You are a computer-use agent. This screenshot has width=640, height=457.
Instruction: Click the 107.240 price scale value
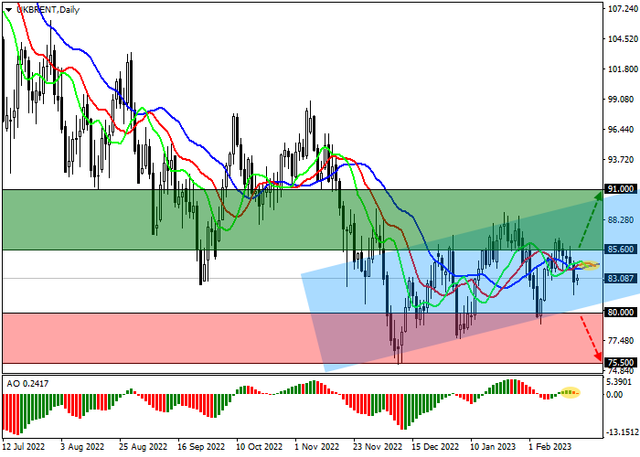tap(621, 9)
